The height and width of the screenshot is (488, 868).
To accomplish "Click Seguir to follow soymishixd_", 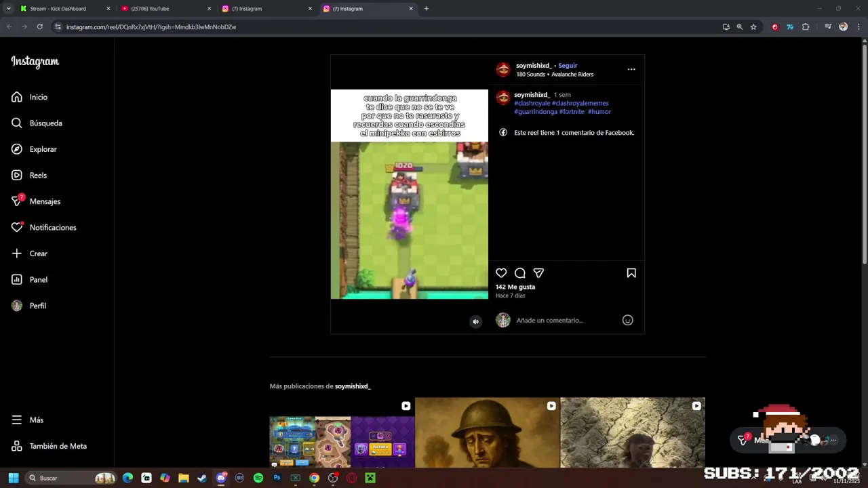I will 568,66.
